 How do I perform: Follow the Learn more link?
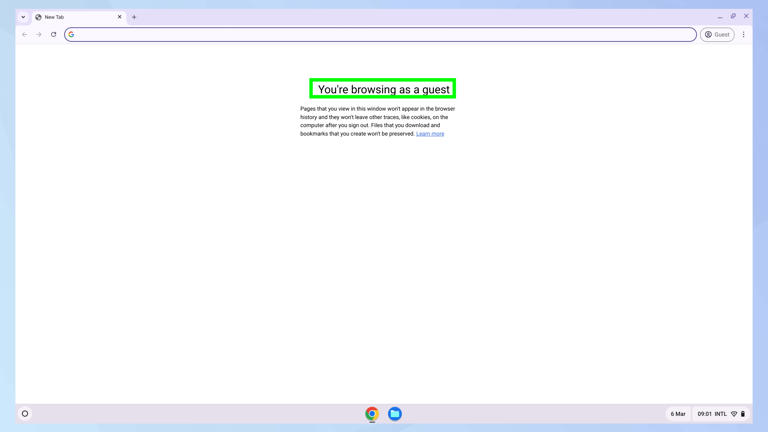coord(430,134)
